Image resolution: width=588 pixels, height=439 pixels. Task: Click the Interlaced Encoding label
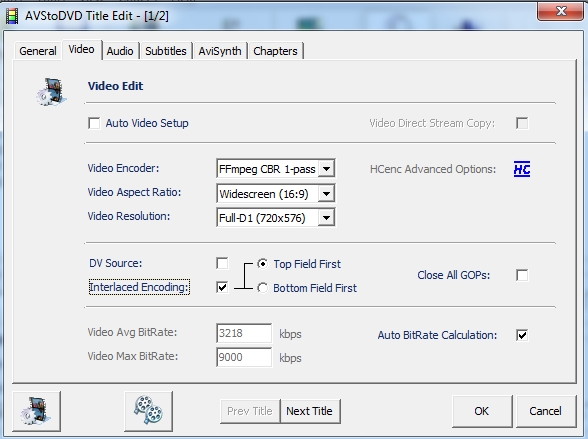coord(139,287)
